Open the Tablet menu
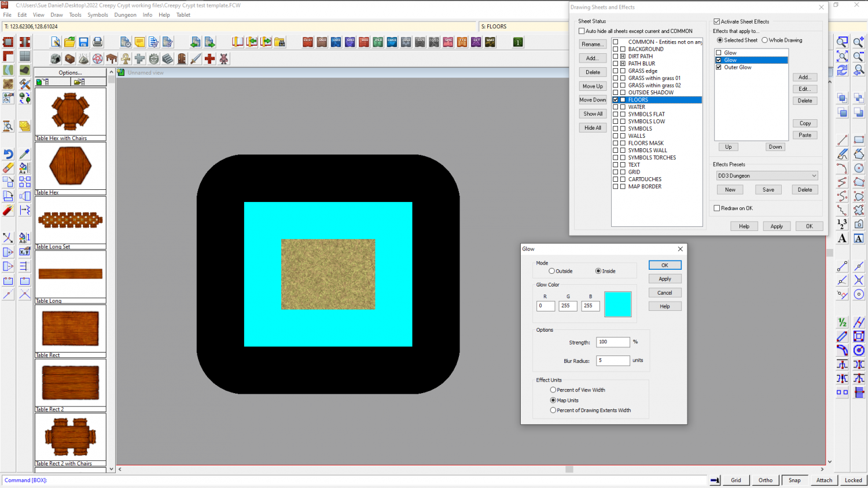 (183, 15)
